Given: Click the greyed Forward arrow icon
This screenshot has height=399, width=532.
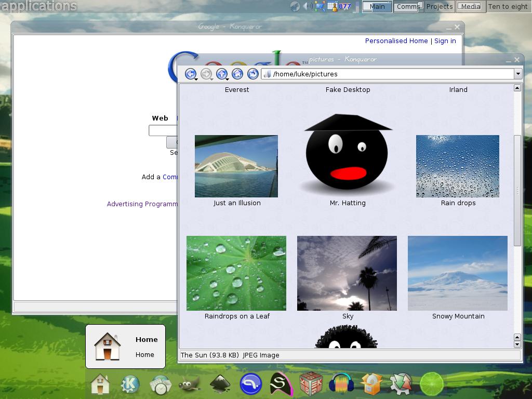Looking at the screenshot, I should pyautogui.click(x=206, y=73).
